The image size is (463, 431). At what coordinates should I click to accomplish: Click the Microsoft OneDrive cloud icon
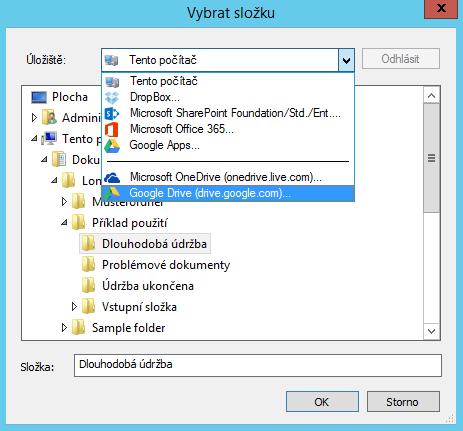(x=112, y=177)
